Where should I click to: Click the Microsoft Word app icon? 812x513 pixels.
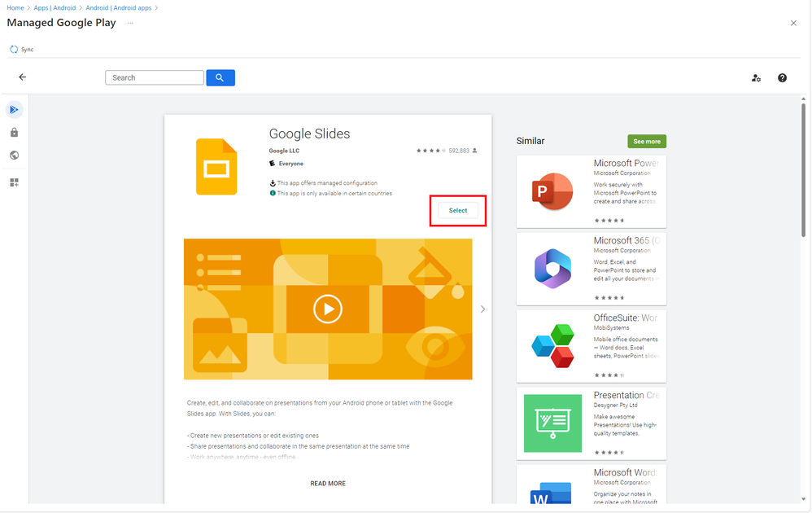click(551, 493)
